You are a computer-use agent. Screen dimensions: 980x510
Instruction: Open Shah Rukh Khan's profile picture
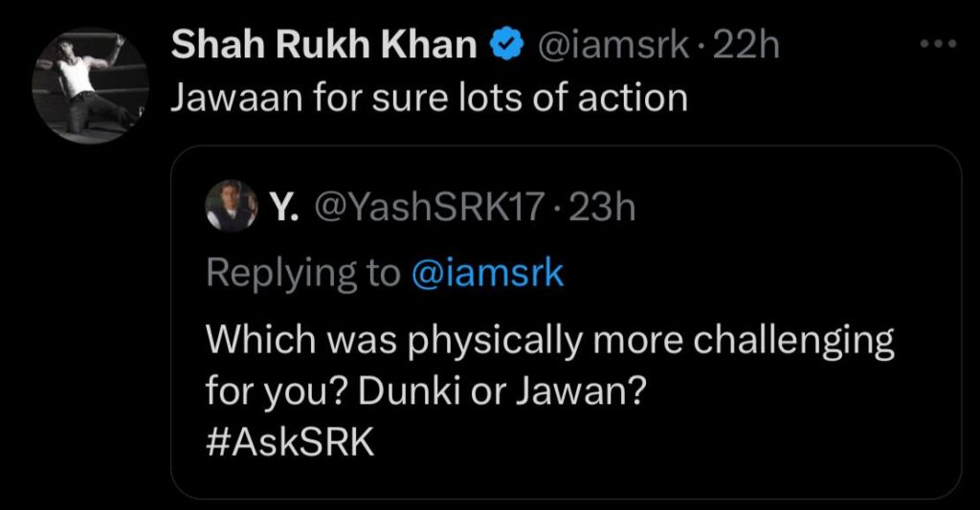point(91,85)
